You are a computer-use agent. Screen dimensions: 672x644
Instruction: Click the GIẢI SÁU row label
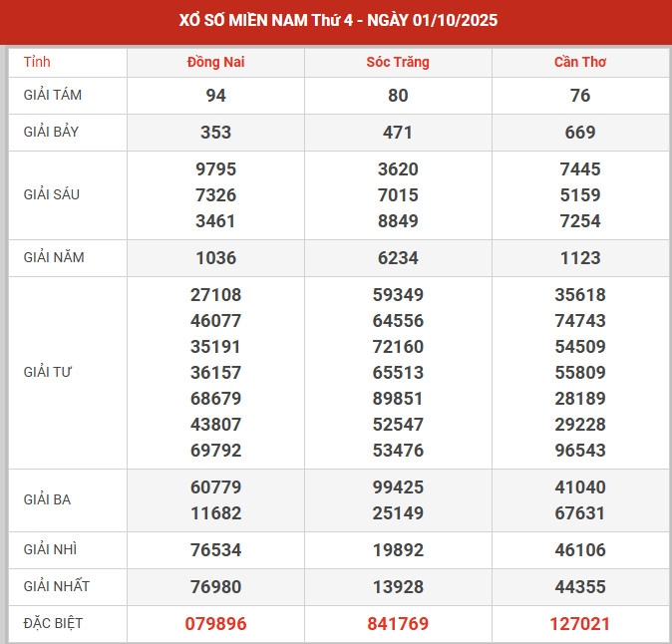pyautogui.click(x=52, y=194)
